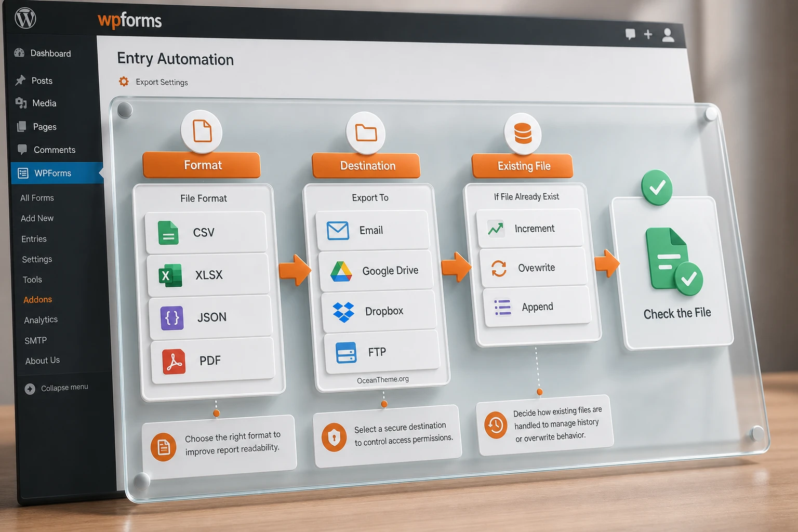
Task: Click the Export Settings label
Action: pyautogui.click(x=162, y=82)
